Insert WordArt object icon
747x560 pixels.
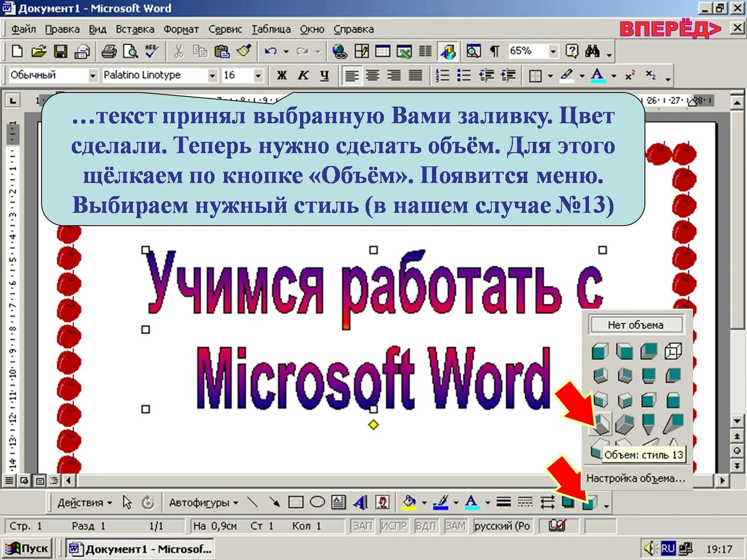(360, 503)
